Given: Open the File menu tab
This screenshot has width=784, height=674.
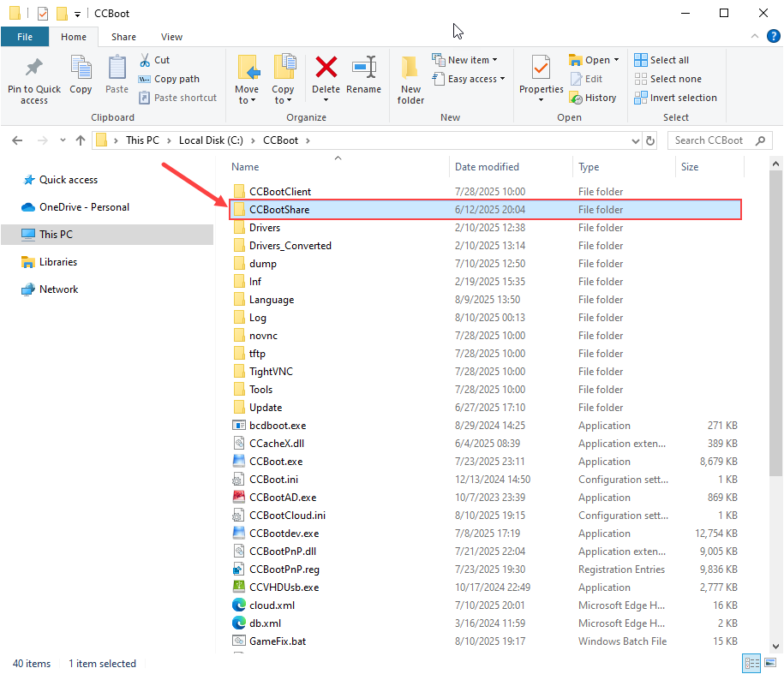Looking at the screenshot, I should click(25, 37).
